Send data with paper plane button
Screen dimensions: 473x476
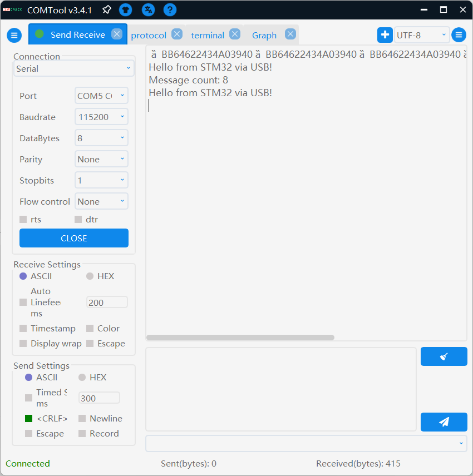[444, 422]
